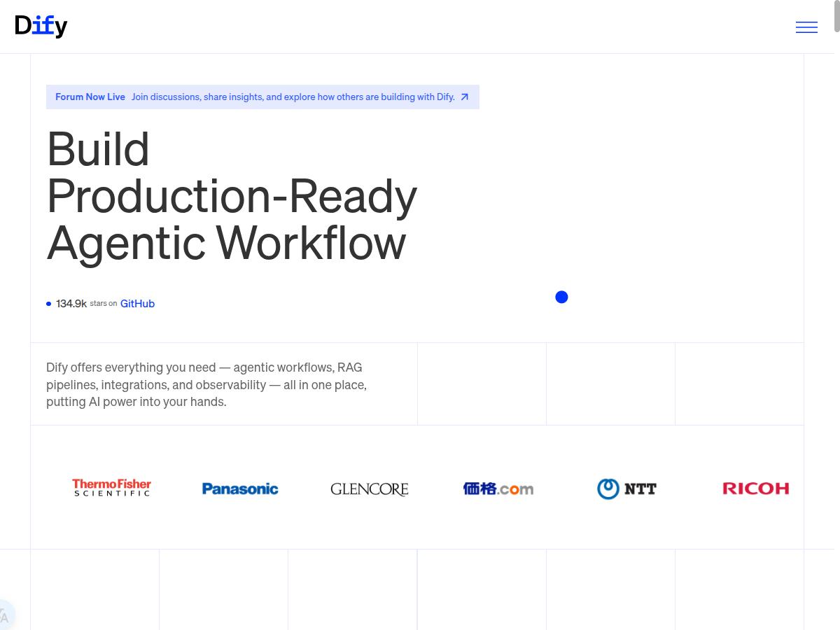Select the Thermo Fisher Scientific logo
This screenshot has width=840, height=630.
click(x=112, y=488)
